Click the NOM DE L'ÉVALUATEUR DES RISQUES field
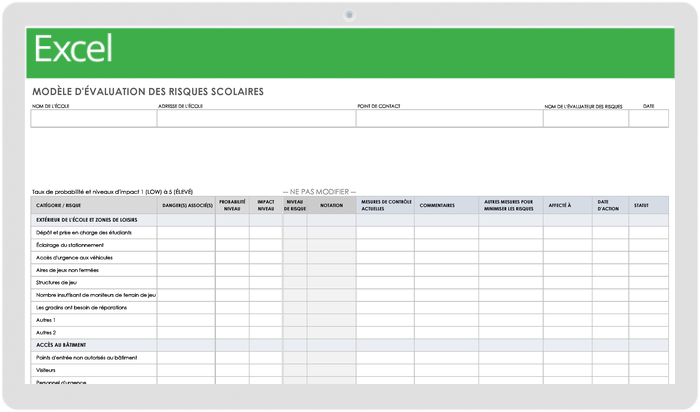Viewport: 700px width, 412px height. [x=586, y=118]
